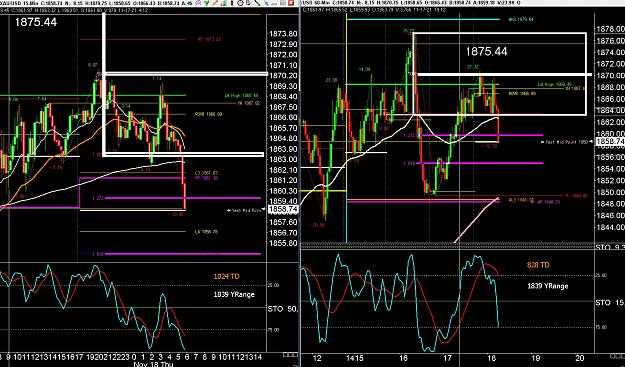Viewport: 625px width, 367px height.
Task: Click the green checkmark icon in chart toolbar
Action: pyautogui.click(x=206, y=3)
